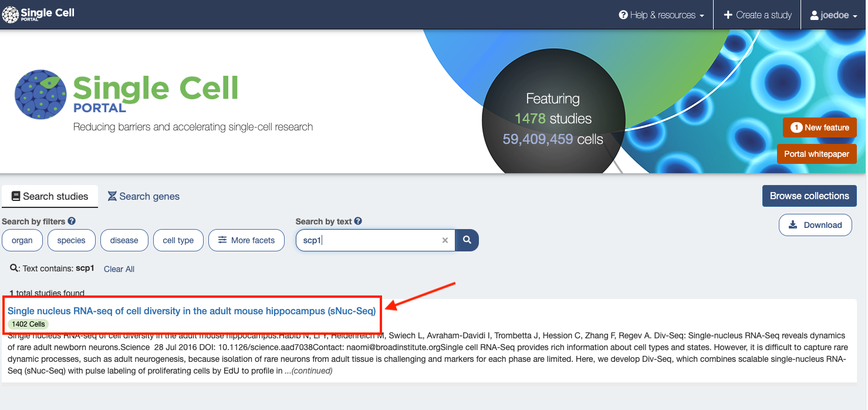Open the joedoe user menu
Viewport: 868px width, 410px height.
[x=834, y=15]
